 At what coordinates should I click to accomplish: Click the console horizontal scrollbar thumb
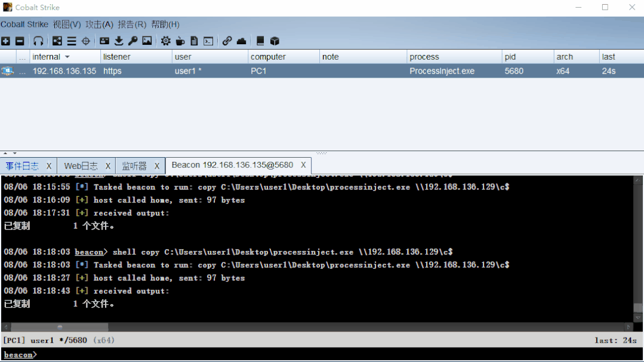pyautogui.click(x=60, y=327)
